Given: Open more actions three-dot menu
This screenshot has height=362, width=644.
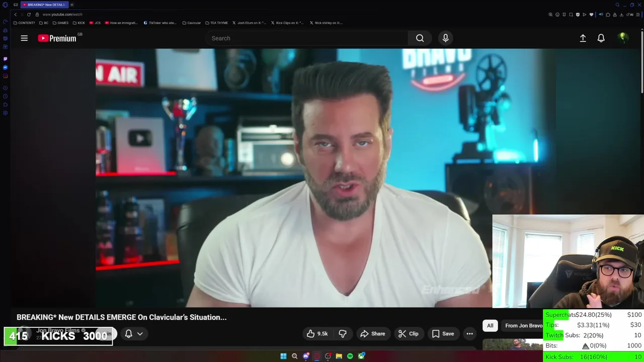Looking at the screenshot, I should tap(469, 334).
